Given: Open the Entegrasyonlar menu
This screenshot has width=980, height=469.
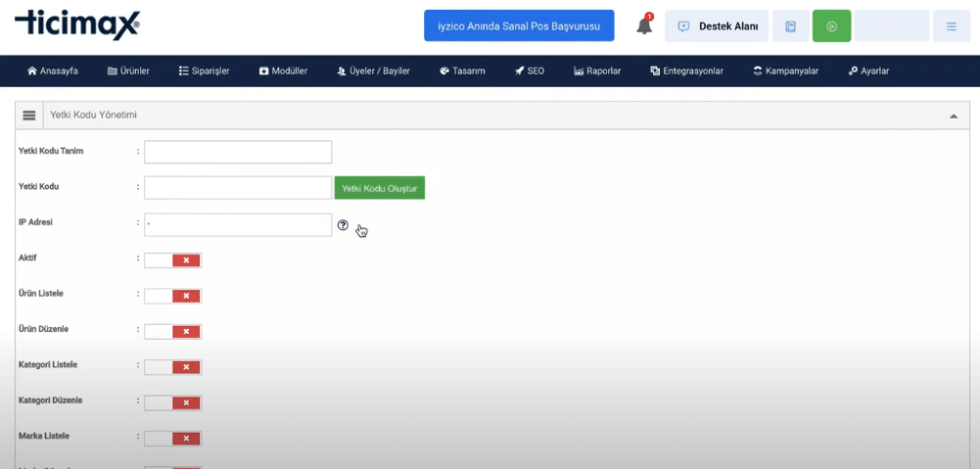Looking at the screenshot, I should (686, 71).
